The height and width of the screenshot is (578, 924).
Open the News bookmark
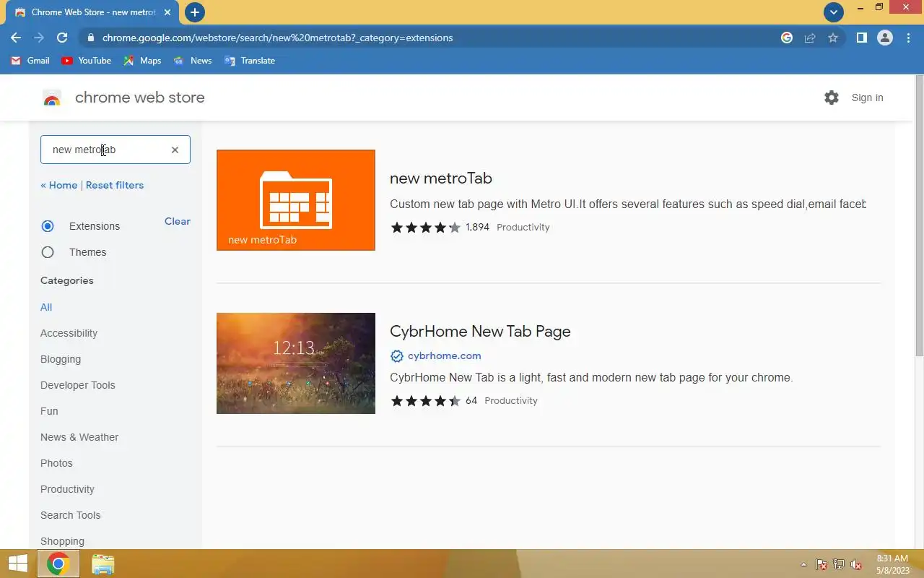click(x=192, y=61)
